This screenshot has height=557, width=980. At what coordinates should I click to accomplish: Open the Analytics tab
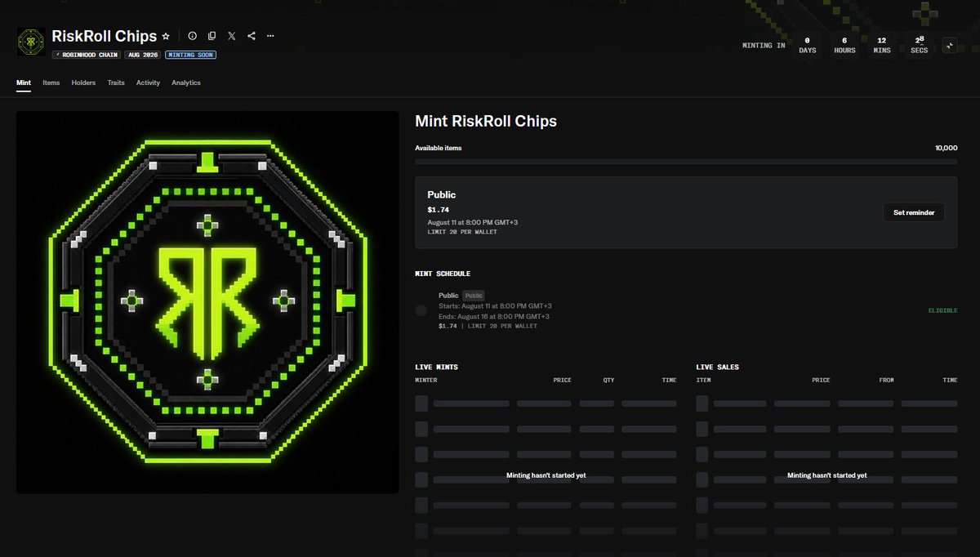click(186, 82)
